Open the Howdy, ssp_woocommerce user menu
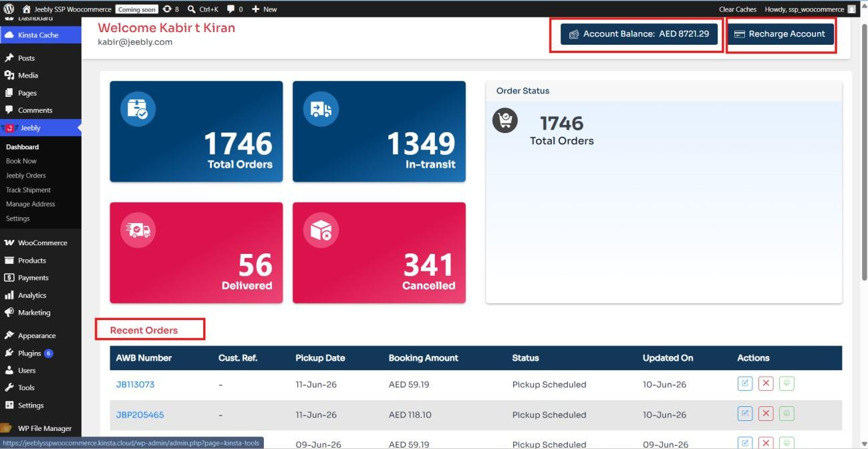Viewport: 868px width, 449px height. [804, 9]
